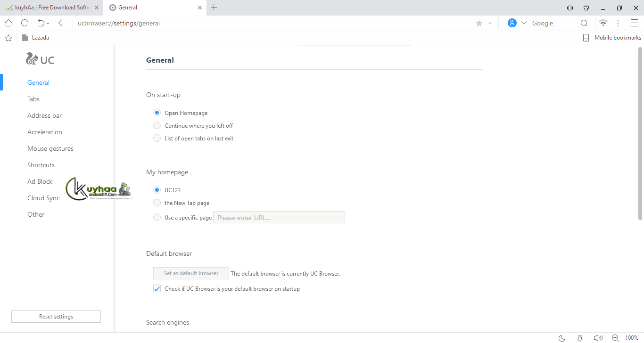Viewport: 644px width, 343px height.
Task: Open the Ad Block settings section
Action: 40,181
